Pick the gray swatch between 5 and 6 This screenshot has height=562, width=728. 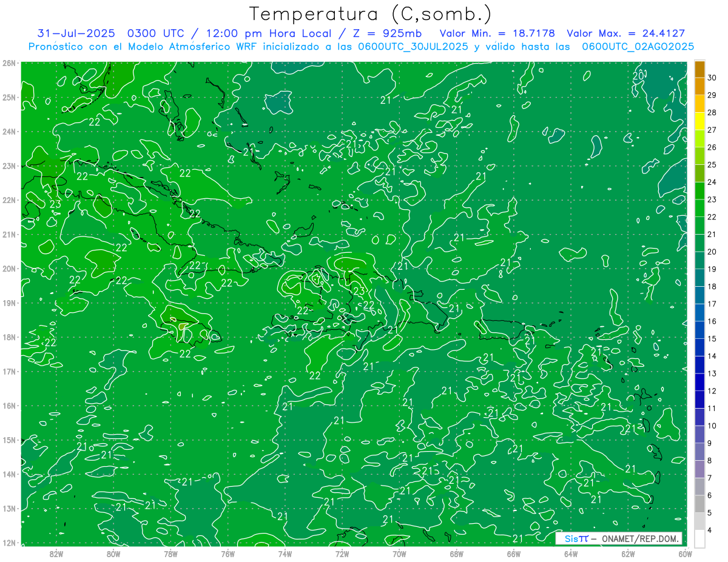coord(699,504)
